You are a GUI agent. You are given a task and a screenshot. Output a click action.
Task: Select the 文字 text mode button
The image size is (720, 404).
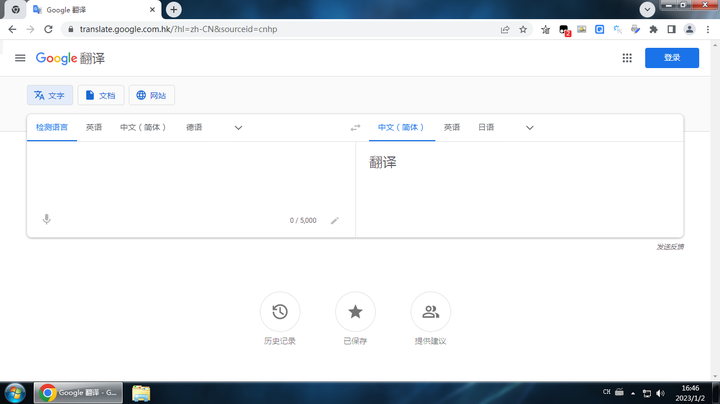coord(50,95)
